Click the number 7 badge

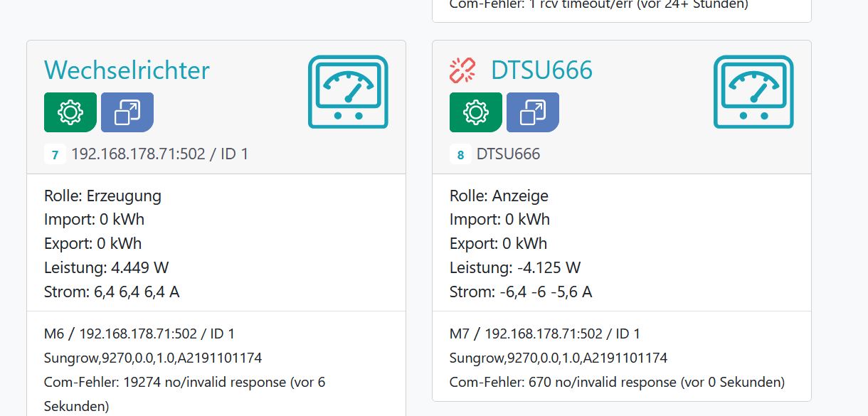55,154
